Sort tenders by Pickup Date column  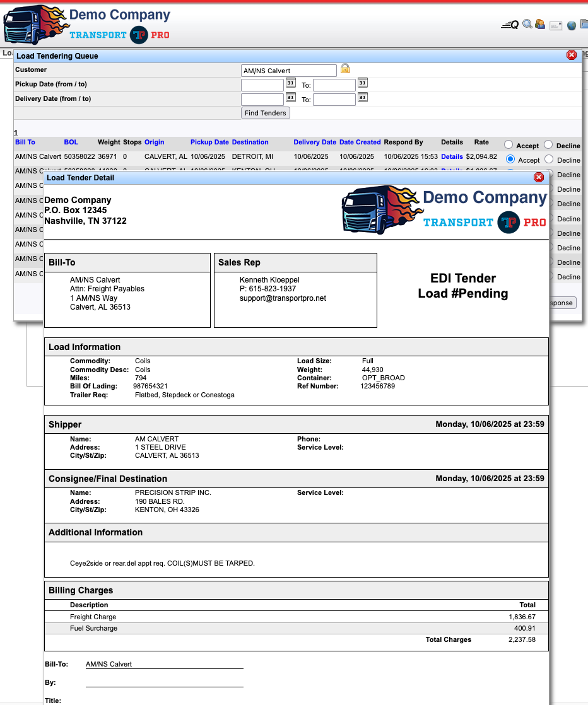209,143
